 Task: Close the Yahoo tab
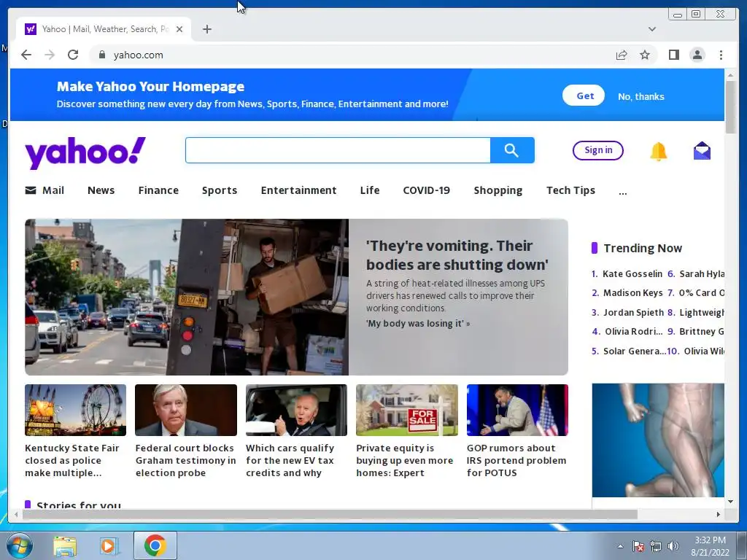tap(179, 29)
